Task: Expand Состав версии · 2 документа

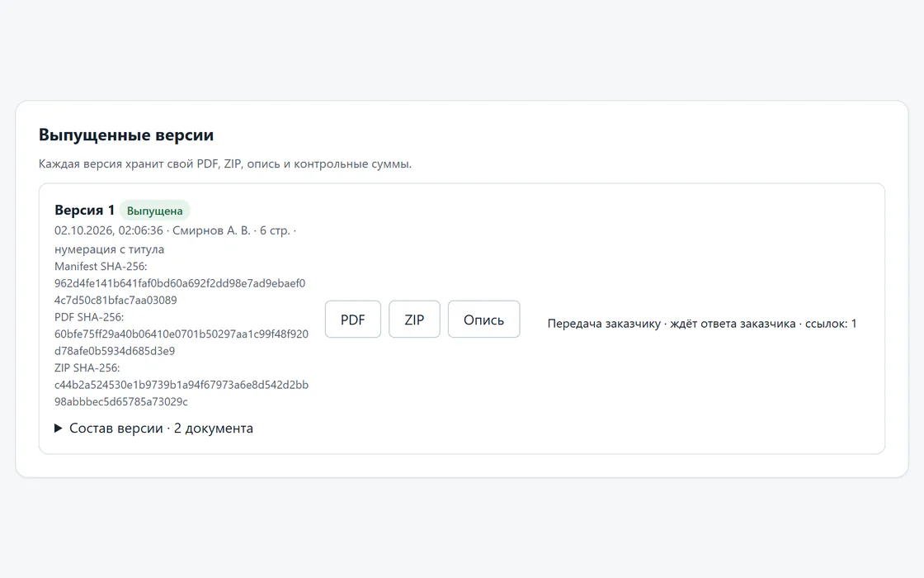Action: (x=153, y=429)
